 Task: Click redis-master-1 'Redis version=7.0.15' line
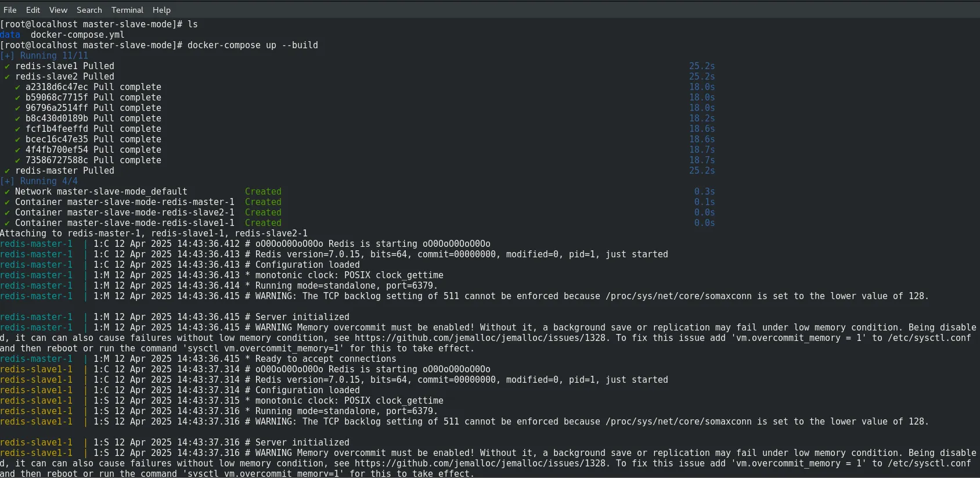coord(334,254)
